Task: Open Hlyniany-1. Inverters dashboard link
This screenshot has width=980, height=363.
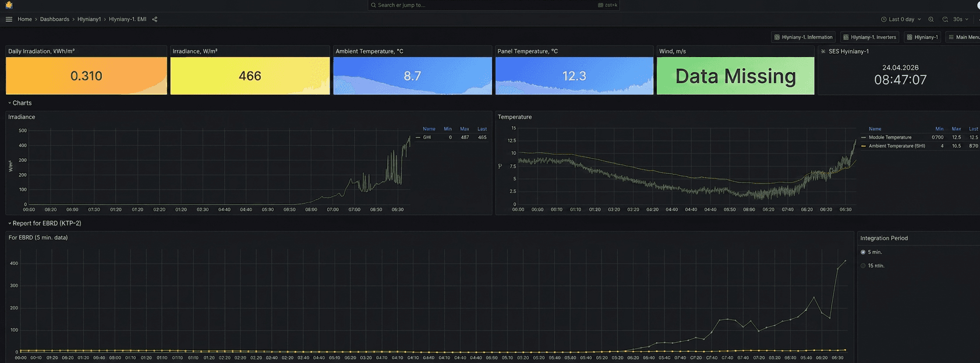Action: pos(870,37)
